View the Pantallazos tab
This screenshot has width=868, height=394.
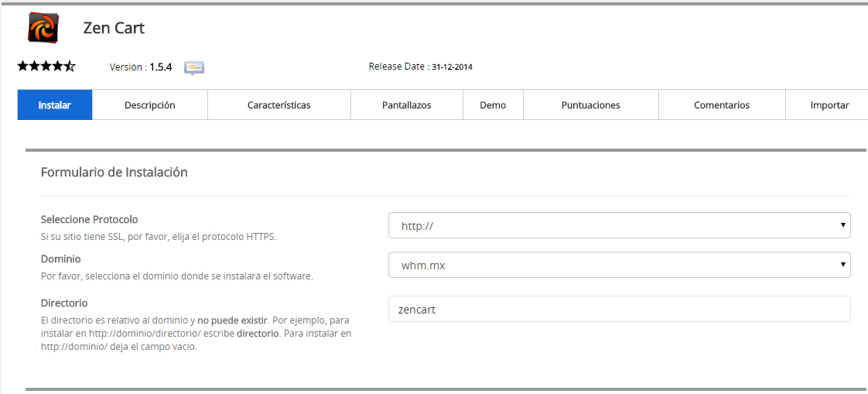tap(406, 105)
